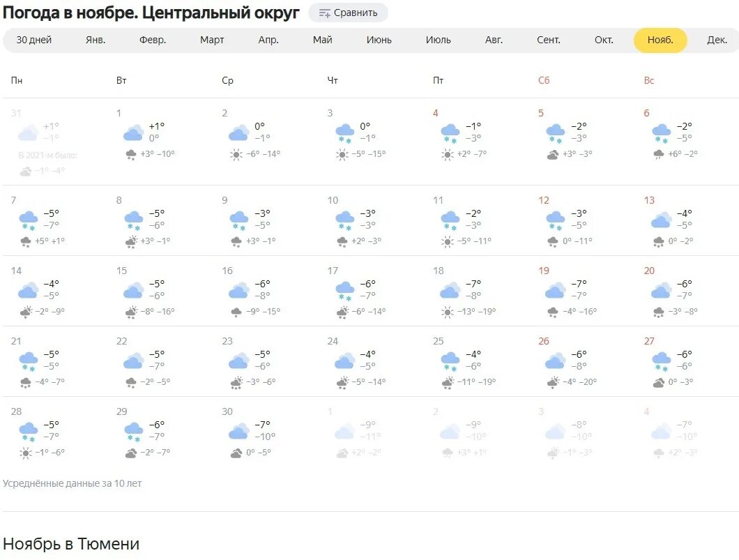This screenshot has width=739, height=560.
Task: Select the 30 дней tab
Action: (34, 40)
